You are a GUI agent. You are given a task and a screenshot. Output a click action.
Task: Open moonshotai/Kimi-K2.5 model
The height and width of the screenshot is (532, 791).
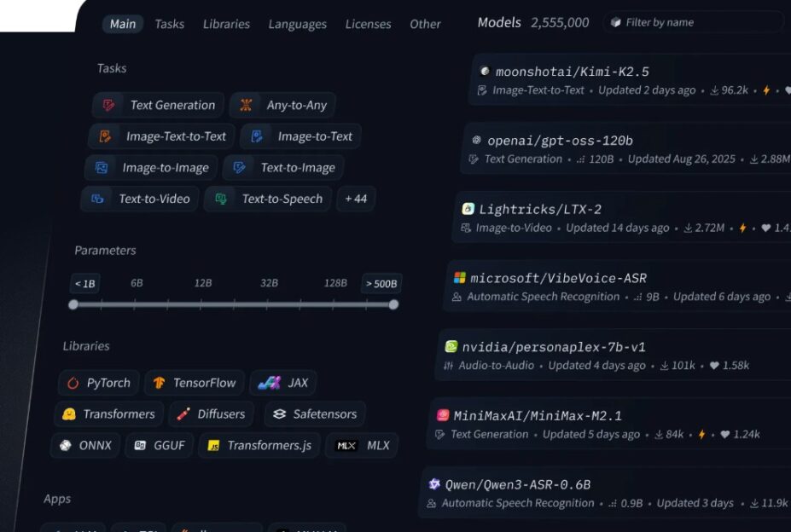coord(572,72)
